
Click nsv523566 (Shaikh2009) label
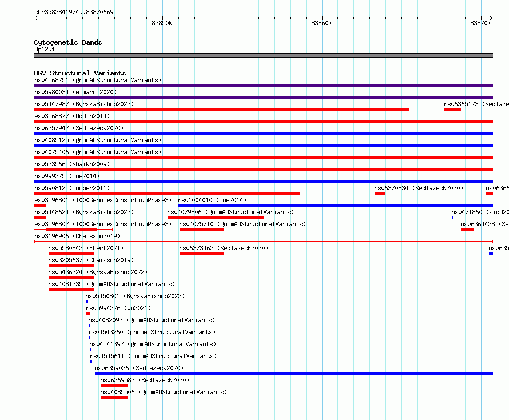[x=72, y=164]
